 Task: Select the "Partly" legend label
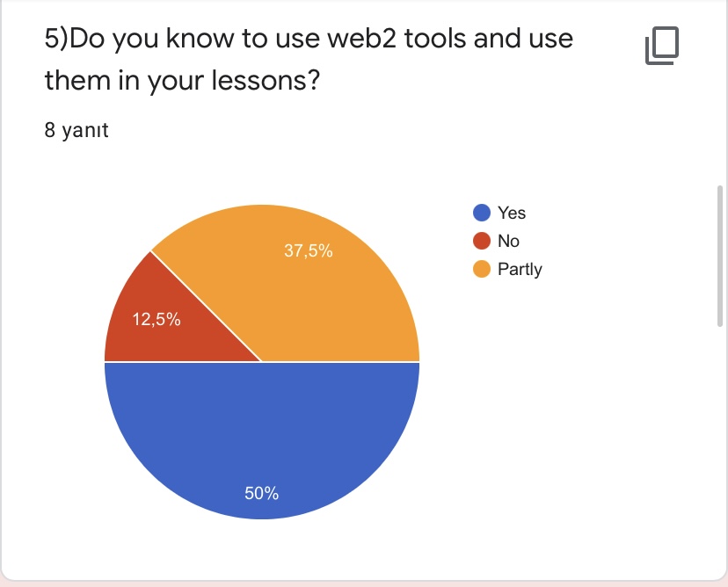coord(520,269)
